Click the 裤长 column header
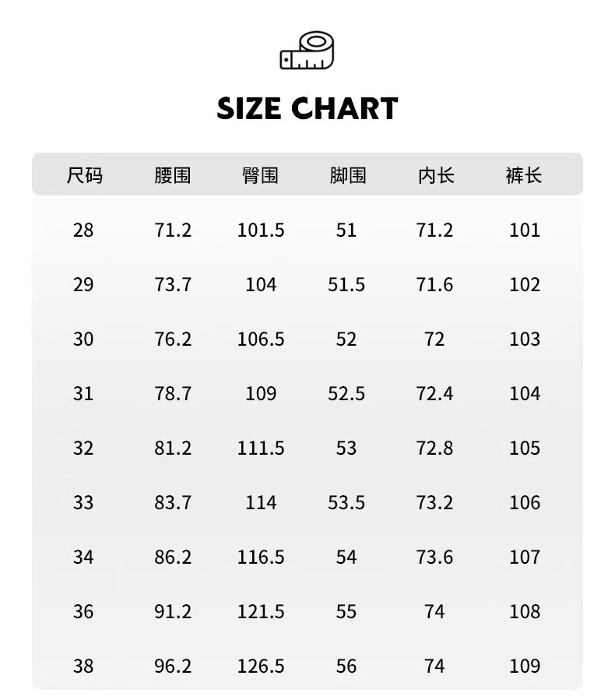Viewport: 615px width, 700px height. pyautogui.click(x=523, y=176)
